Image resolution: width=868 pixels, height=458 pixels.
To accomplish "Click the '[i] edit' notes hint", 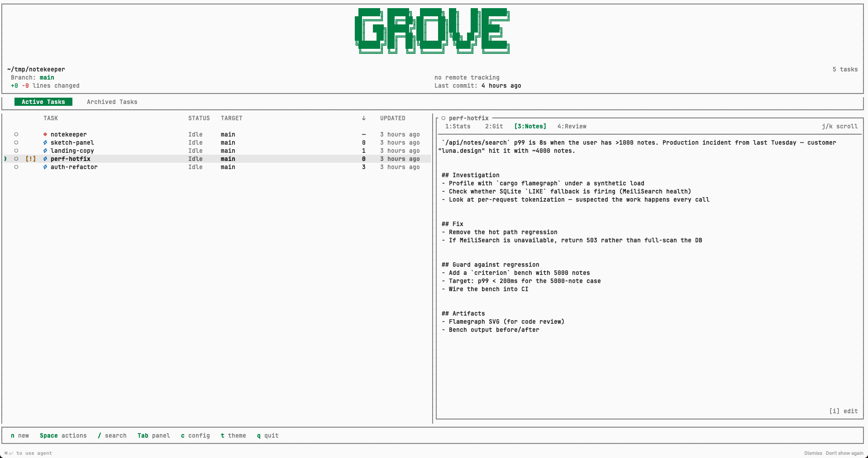I will click(x=844, y=411).
